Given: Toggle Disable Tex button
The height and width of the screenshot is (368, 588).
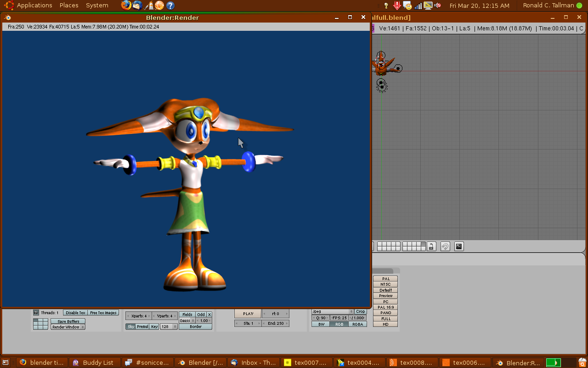Looking at the screenshot, I should click(x=75, y=313).
